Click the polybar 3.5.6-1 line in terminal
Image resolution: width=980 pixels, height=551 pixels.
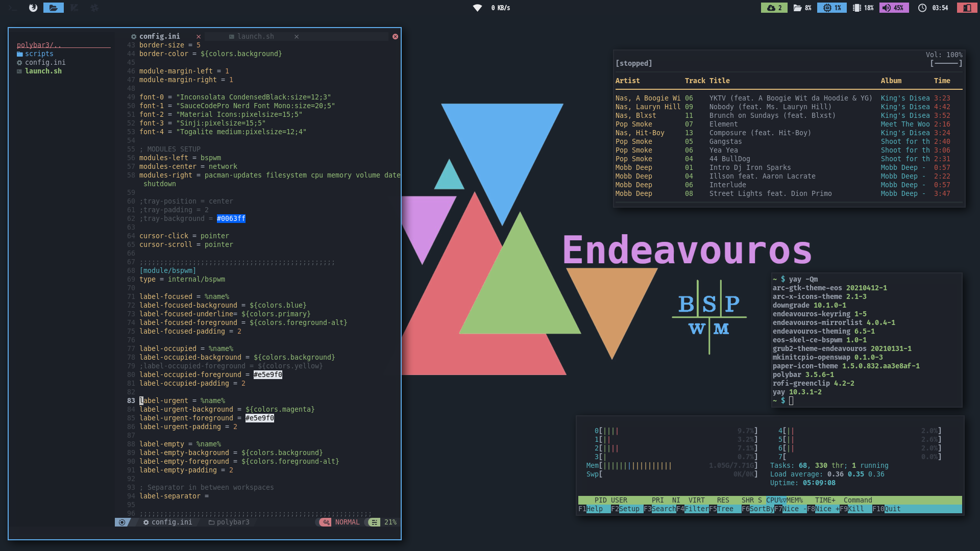pos(803,374)
